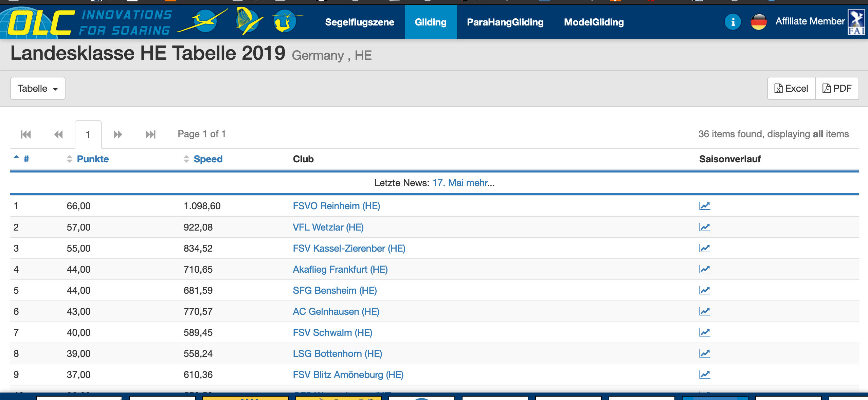
Task: Click points value 57,00
Action: [78, 227]
